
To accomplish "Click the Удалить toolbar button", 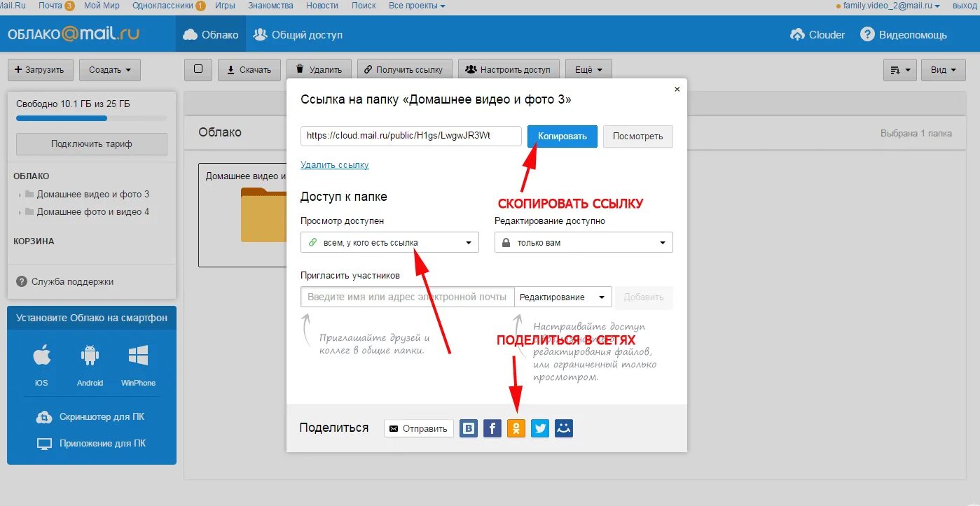I will (x=319, y=69).
